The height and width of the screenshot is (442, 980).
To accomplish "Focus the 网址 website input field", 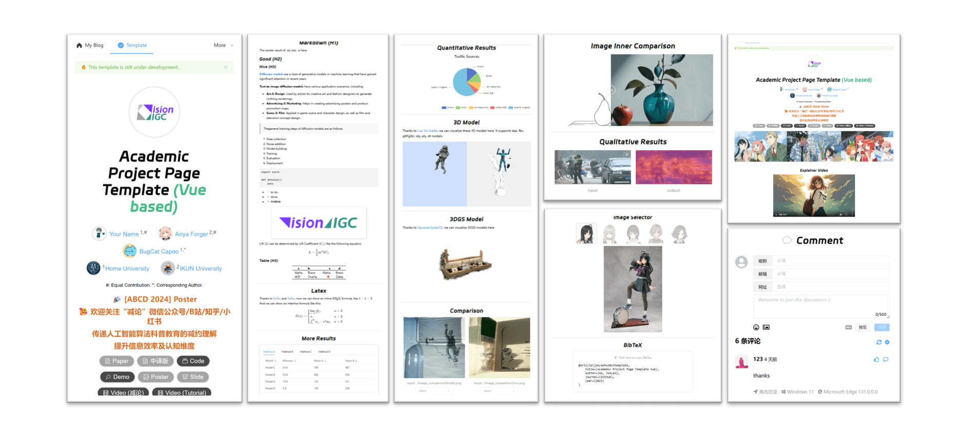I will (831, 287).
